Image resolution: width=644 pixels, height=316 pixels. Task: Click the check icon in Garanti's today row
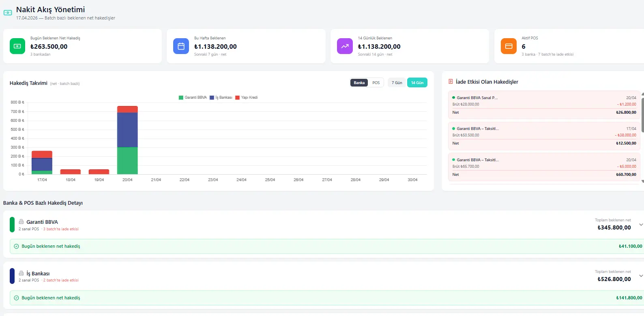pyautogui.click(x=17, y=246)
